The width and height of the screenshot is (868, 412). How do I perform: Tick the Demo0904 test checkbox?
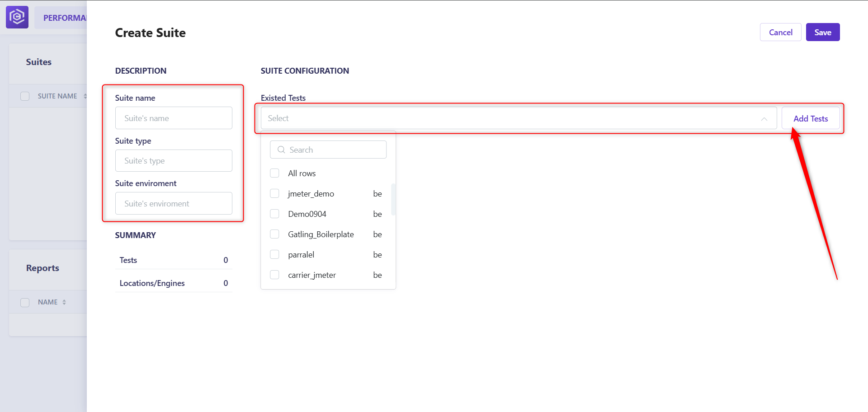[x=274, y=214]
